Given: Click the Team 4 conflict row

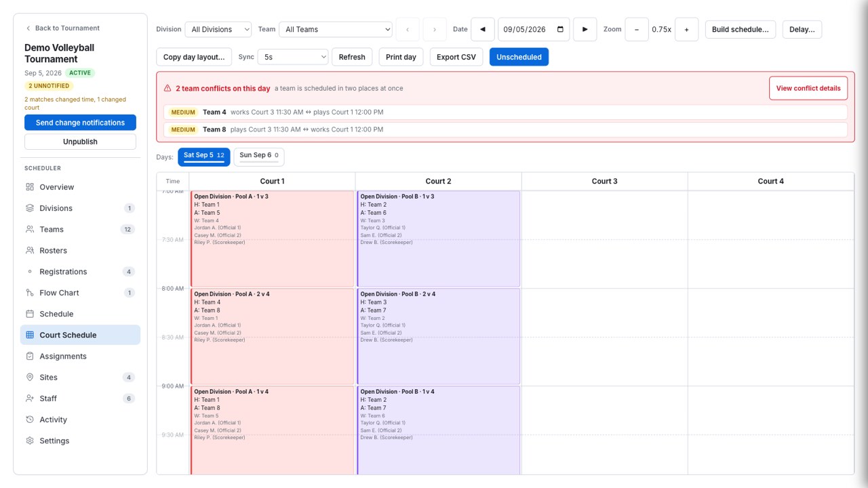Looking at the screenshot, I should 505,112.
